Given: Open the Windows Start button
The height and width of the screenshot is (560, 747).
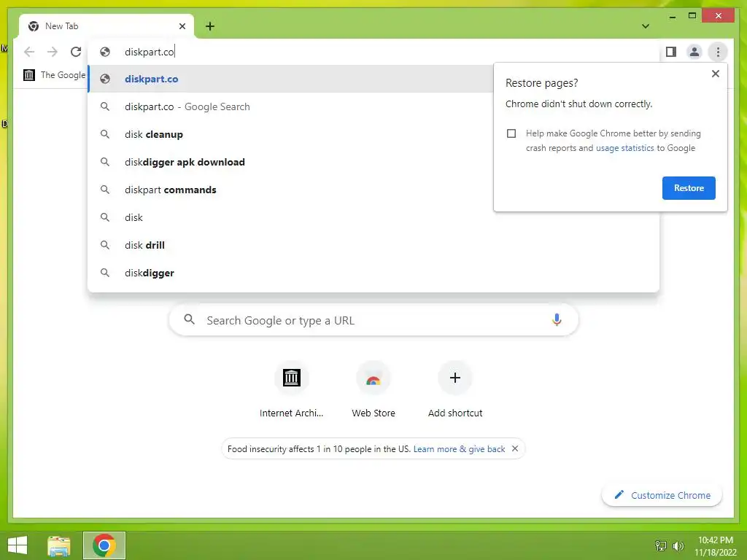Looking at the screenshot, I should pos(18,545).
